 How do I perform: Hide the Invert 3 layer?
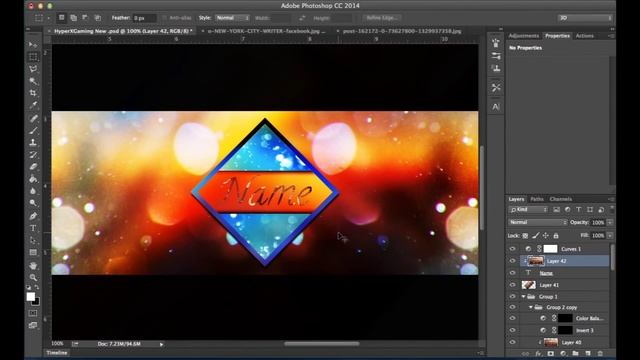[x=513, y=330]
